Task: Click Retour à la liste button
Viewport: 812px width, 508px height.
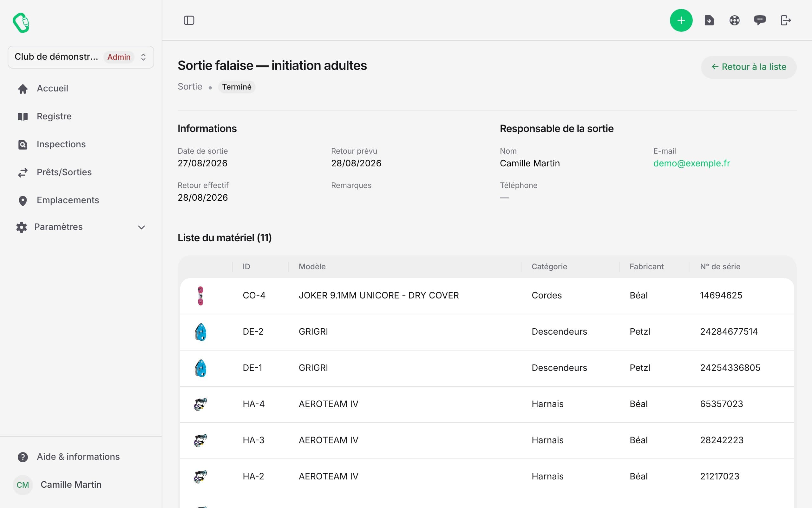Action: coord(749,67)
